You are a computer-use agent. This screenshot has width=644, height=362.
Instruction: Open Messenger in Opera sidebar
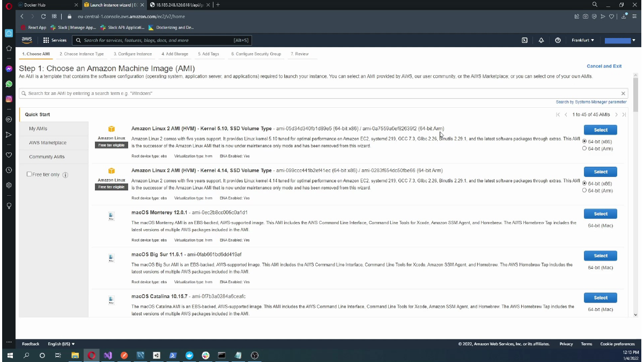(9, 69)
